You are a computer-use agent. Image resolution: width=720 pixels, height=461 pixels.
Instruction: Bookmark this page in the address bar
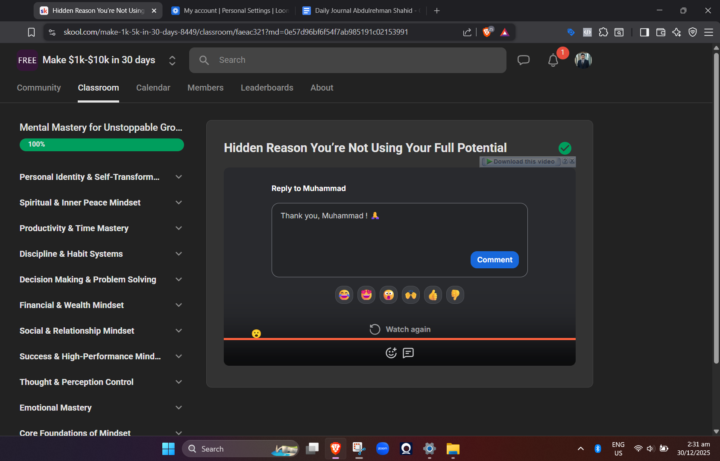click(31, 32)
